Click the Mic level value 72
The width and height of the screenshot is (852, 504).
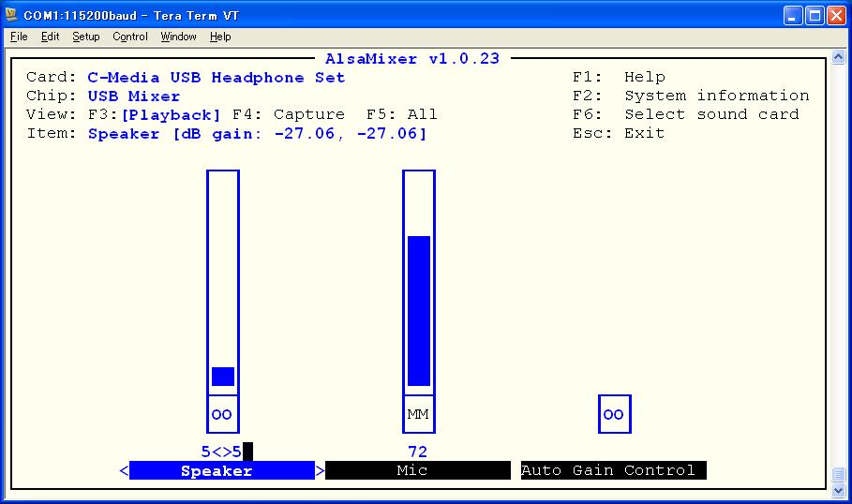(x=418, y=452)
